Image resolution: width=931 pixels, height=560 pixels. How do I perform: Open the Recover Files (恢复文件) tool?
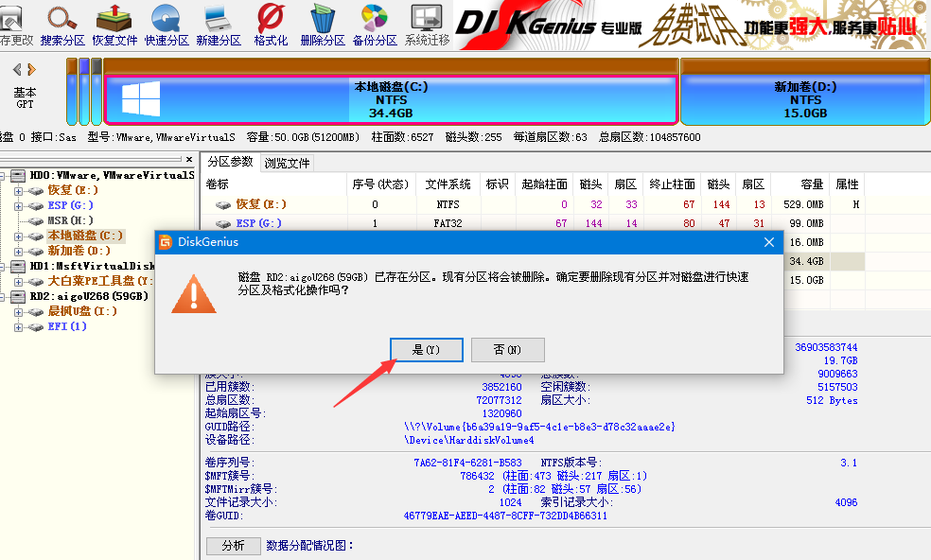[x=114, y=25]
